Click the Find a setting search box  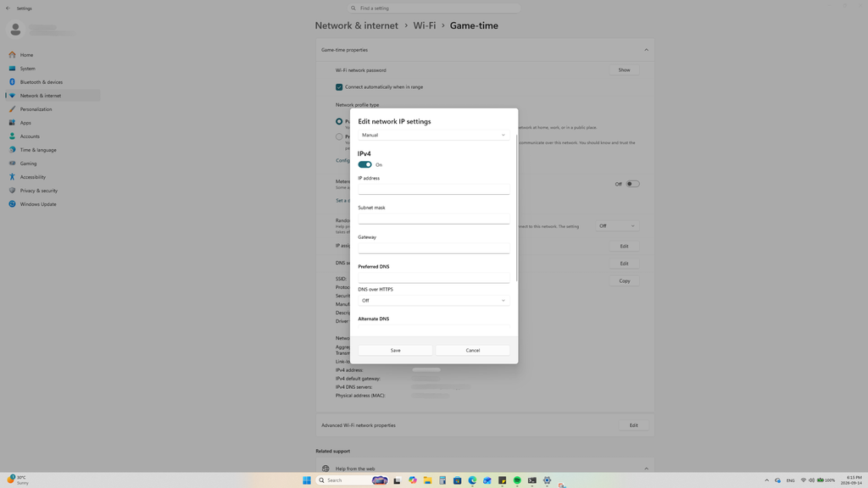point(434,8)
